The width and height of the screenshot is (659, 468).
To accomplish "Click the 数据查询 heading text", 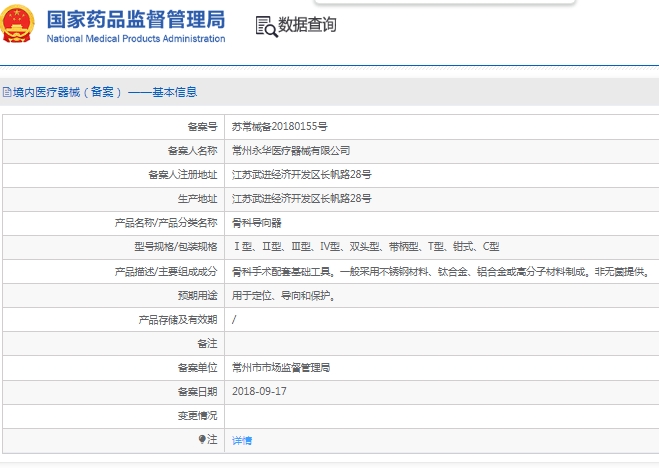I will 307,24.
